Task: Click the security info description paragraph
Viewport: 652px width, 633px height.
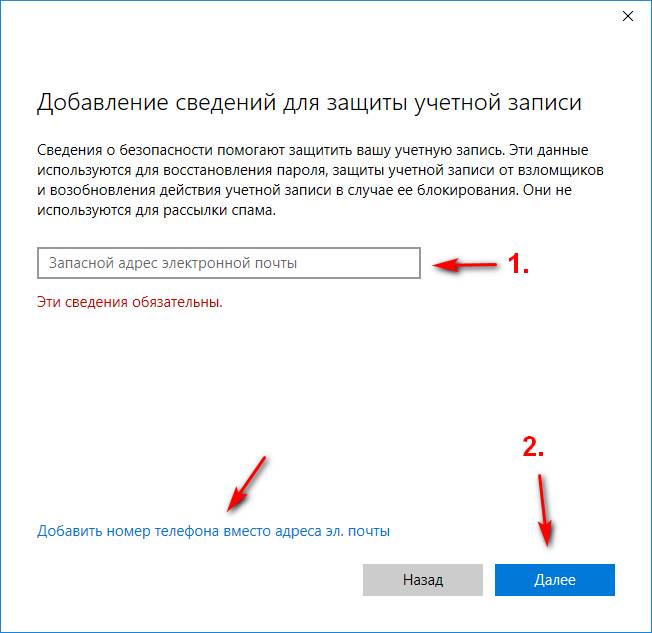Action: 320,180
